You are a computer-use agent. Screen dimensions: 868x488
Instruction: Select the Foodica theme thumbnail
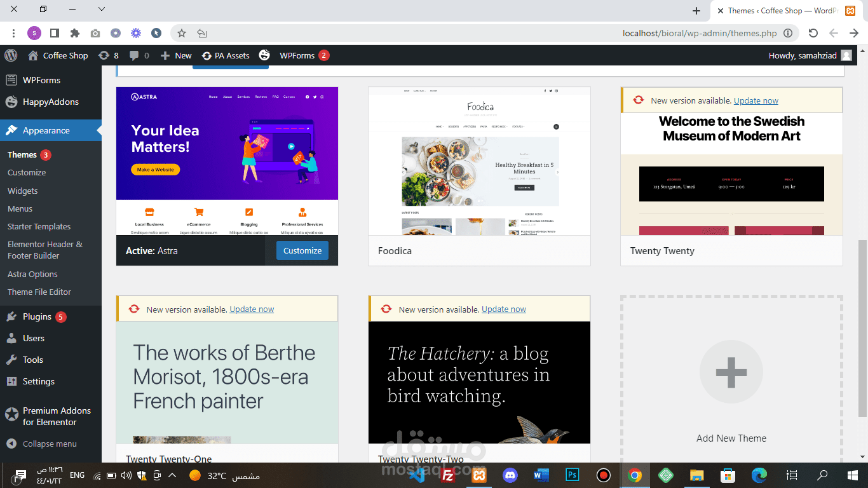coord(479,161)
